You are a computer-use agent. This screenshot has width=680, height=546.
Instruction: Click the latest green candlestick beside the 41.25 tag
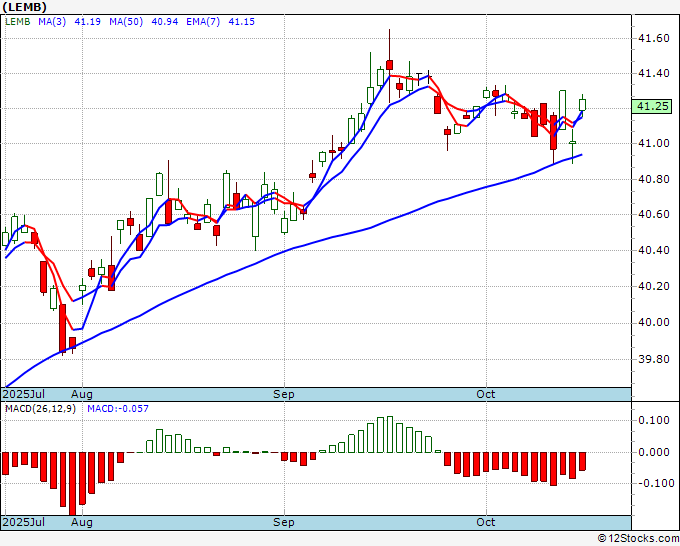point(582,105)
